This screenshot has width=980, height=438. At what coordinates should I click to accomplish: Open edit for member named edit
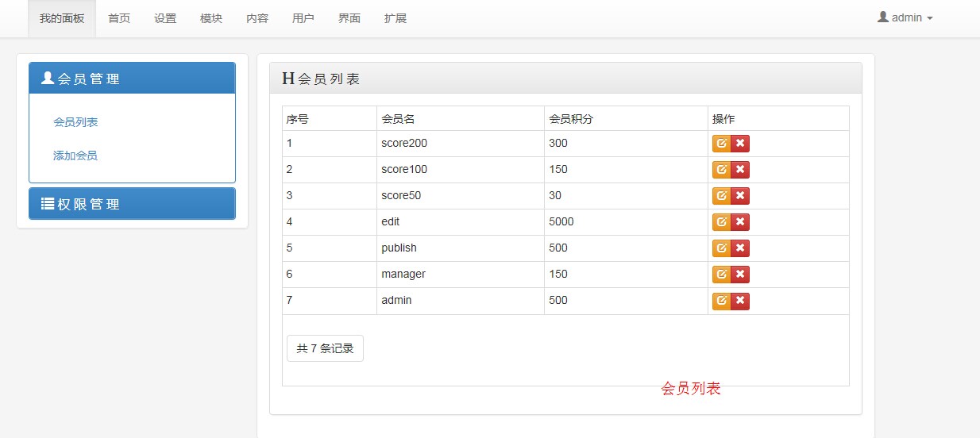pos(721,222)
